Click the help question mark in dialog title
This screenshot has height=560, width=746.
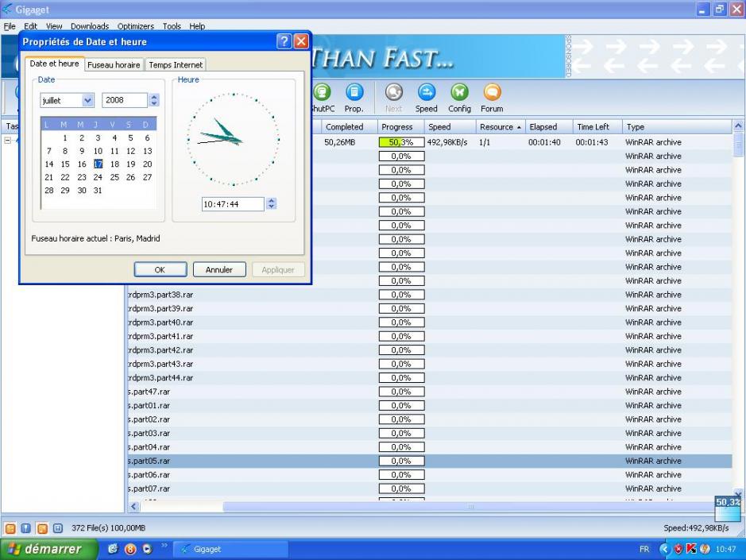click(x=283, y=41)
